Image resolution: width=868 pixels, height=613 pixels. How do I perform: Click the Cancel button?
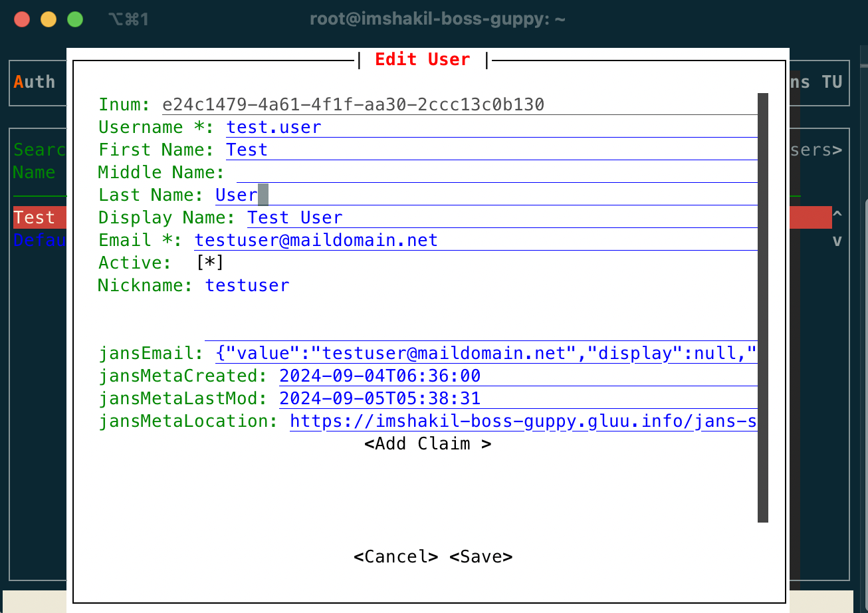click(x=395, y=556)
